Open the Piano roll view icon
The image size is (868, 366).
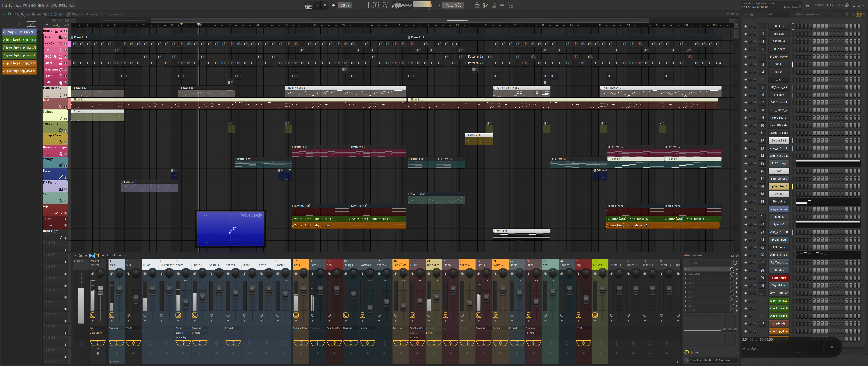(x=486, y=5)
